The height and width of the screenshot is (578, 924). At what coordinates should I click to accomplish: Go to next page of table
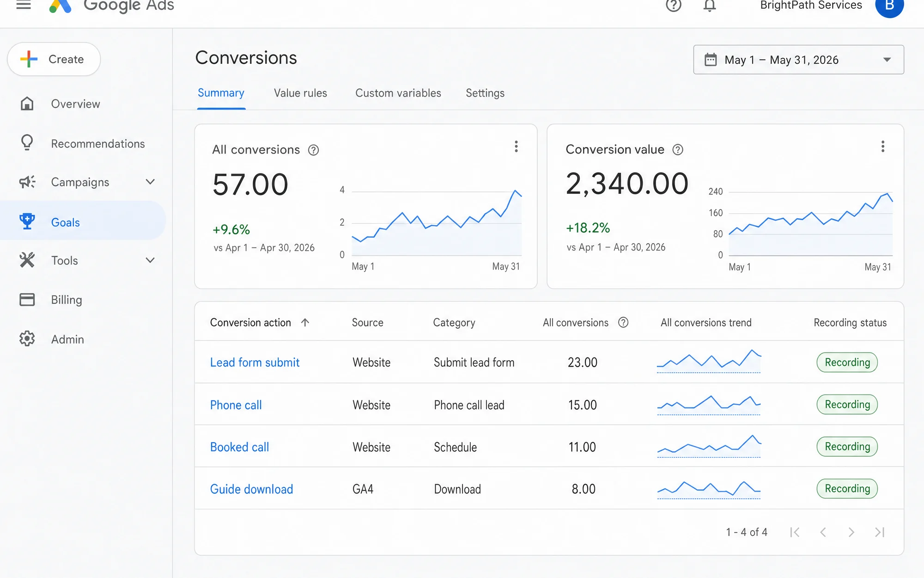coord(851,532)
